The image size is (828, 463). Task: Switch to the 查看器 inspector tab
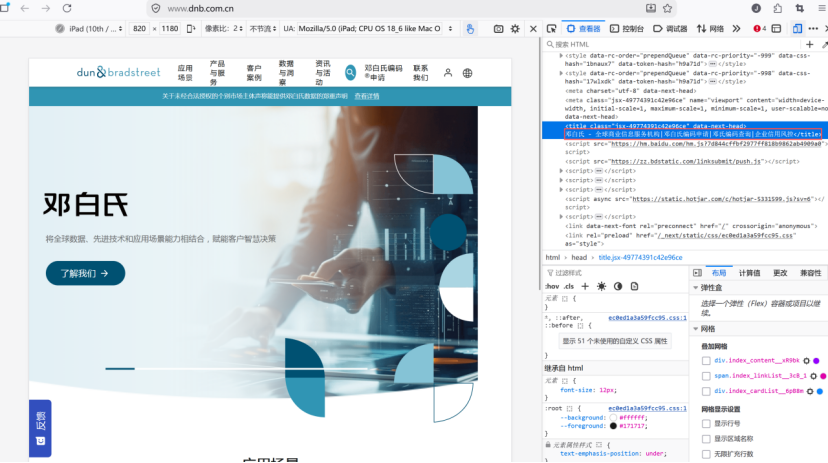tap(584, 29)
